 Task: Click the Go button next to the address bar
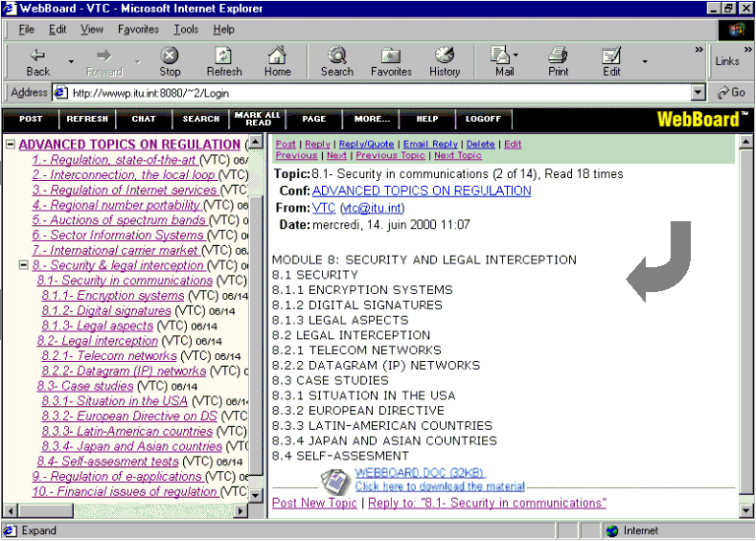[731, 93]
